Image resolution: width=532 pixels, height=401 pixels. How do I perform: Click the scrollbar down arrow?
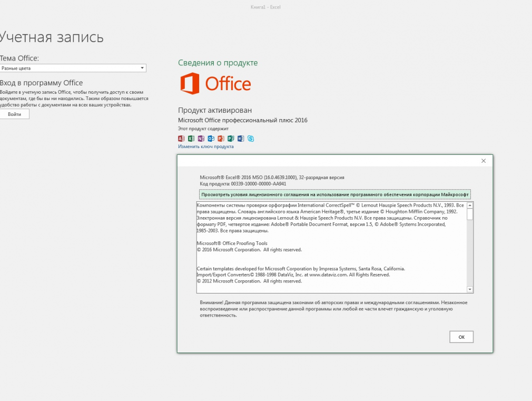tap(470, 289)
